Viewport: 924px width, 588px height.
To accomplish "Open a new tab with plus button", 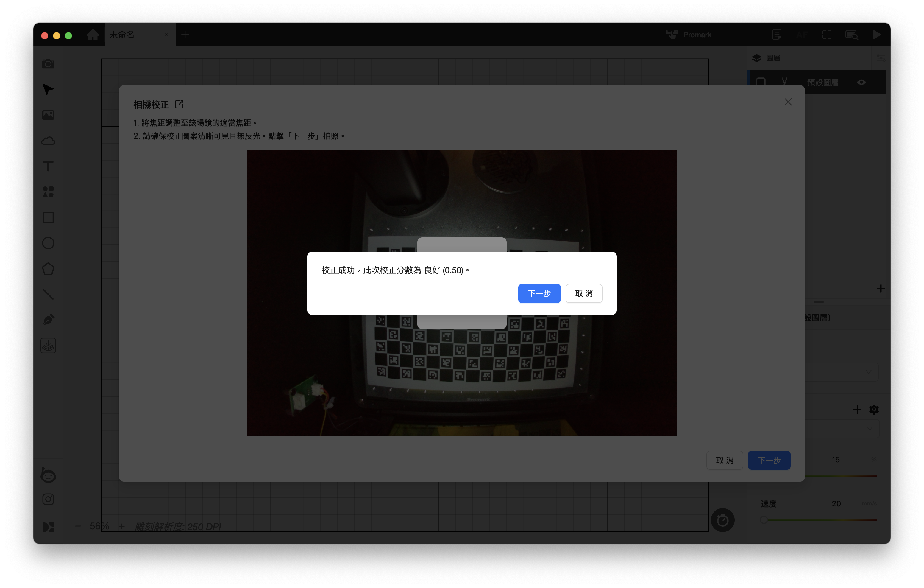I will coord(185,35).
